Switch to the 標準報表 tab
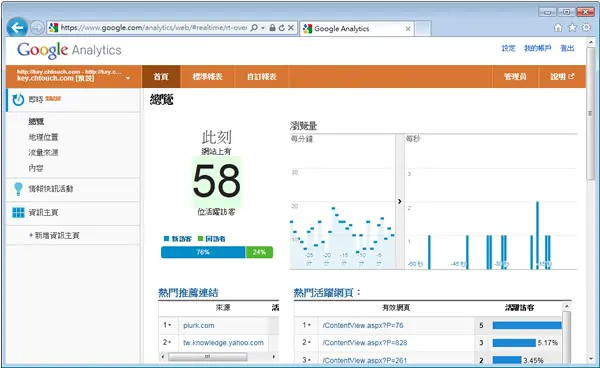Screen dimensions: 600x368 tap(207, 77)
